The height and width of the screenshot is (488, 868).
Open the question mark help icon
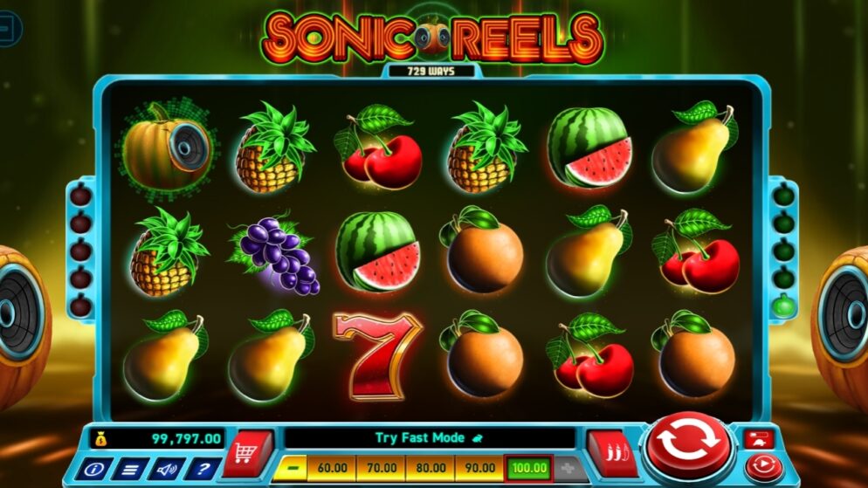click(202, 470)
